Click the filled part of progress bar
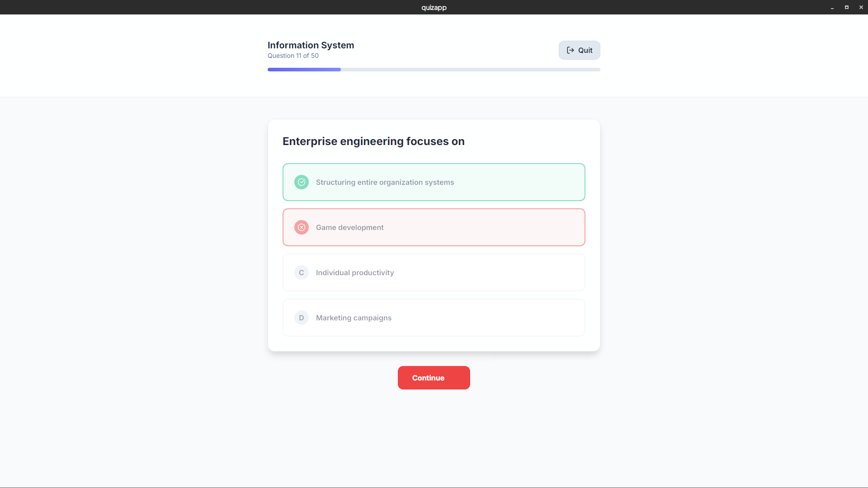 click(304, 70)
